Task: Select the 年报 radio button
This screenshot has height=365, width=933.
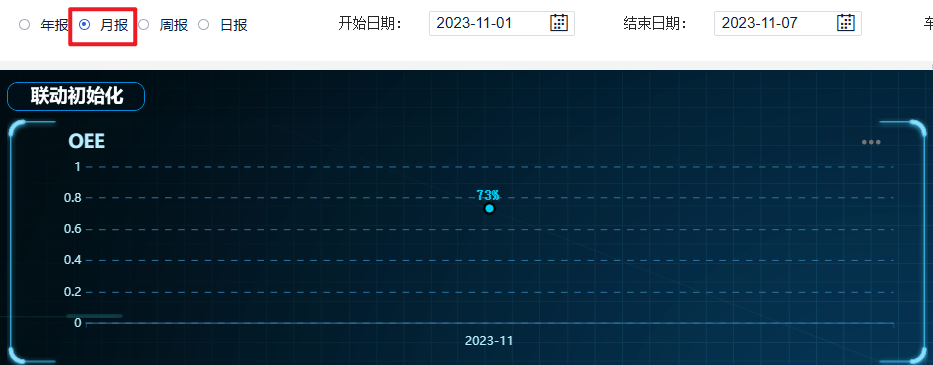Action: (x=24, y=25)
